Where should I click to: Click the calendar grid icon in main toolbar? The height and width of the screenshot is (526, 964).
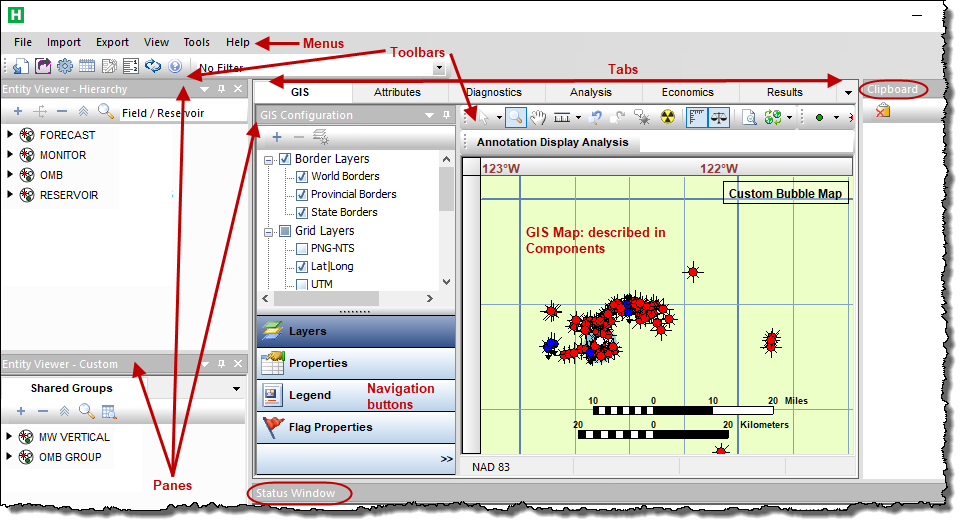[87, 66]
